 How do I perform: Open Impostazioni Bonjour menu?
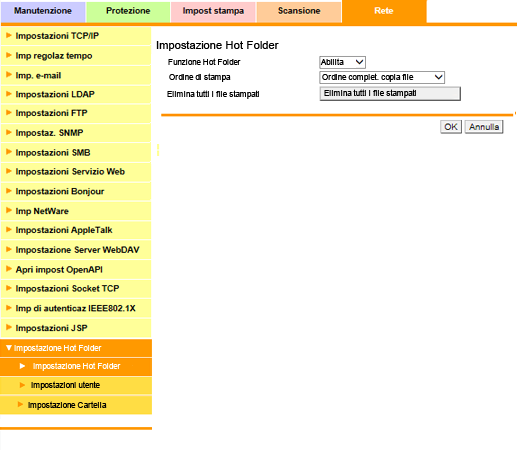[x=76, y=191]
